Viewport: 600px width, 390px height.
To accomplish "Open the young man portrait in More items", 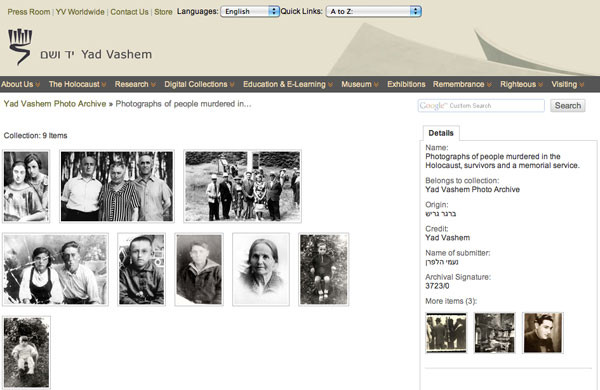I will 543,332.
